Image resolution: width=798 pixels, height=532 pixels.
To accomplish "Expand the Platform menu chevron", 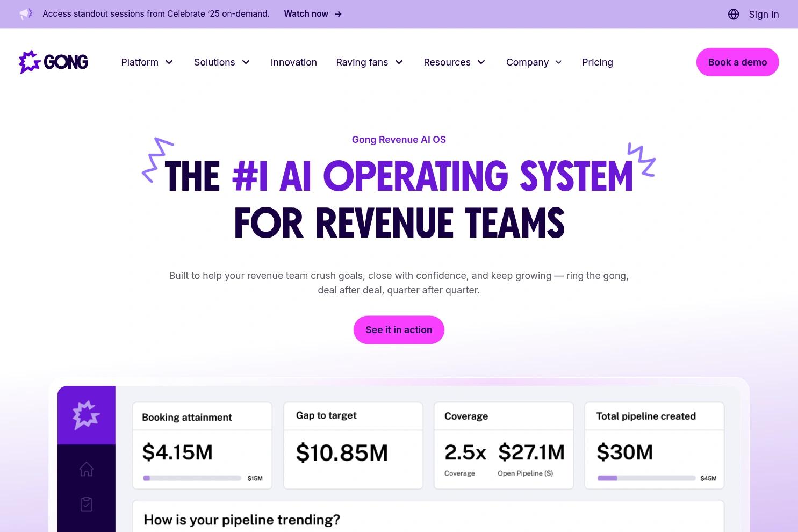I will [169, 62].
